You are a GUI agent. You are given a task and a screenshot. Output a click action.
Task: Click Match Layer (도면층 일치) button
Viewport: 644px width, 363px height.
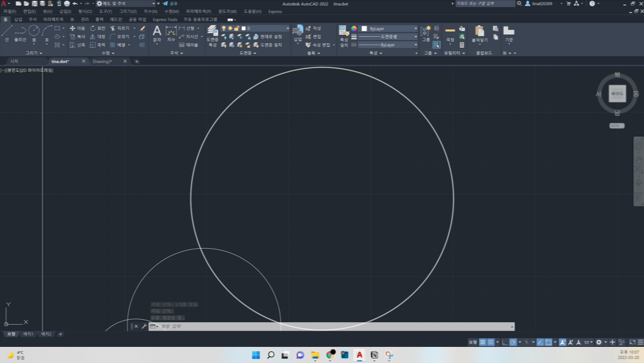click(268, 45)
